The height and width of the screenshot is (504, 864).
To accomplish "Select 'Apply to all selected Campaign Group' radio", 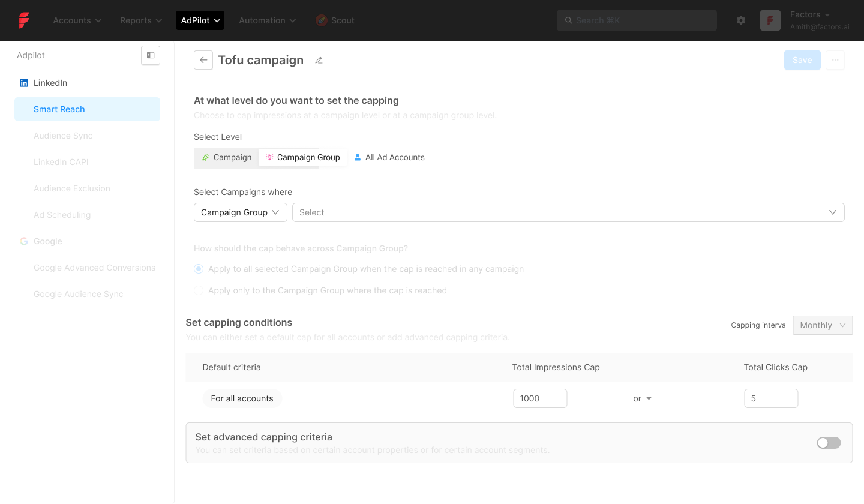I will [x=199, y=269].
